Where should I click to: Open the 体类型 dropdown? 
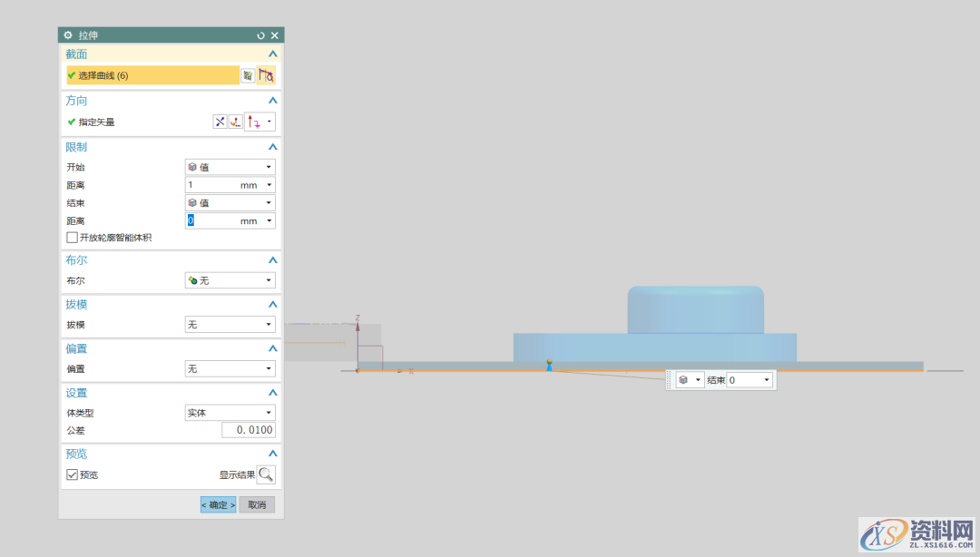click(230, 413)
